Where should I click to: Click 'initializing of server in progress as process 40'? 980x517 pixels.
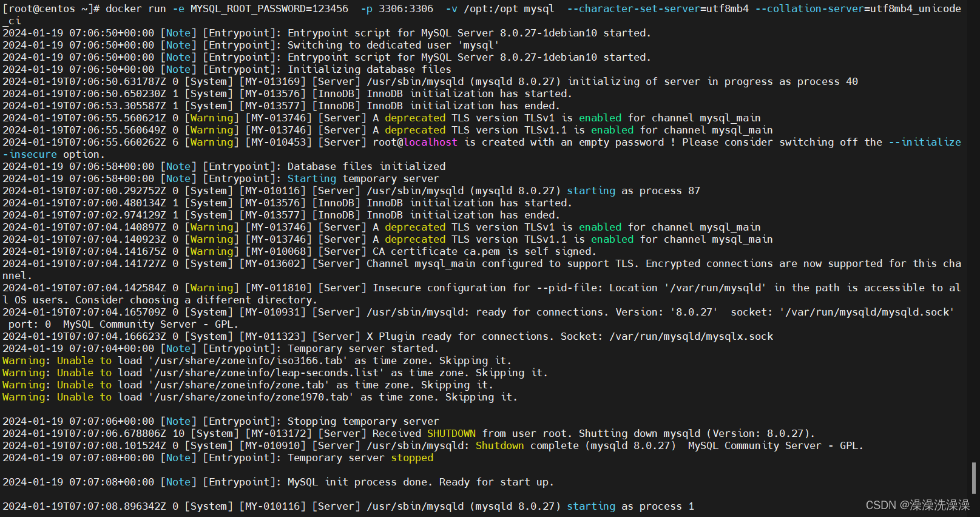(712, 81)
